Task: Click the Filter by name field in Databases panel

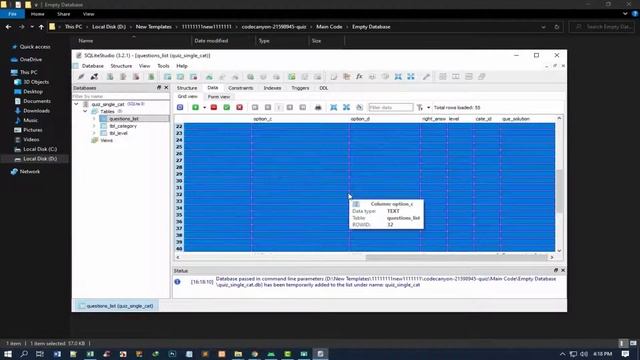Action: (121, 96)
